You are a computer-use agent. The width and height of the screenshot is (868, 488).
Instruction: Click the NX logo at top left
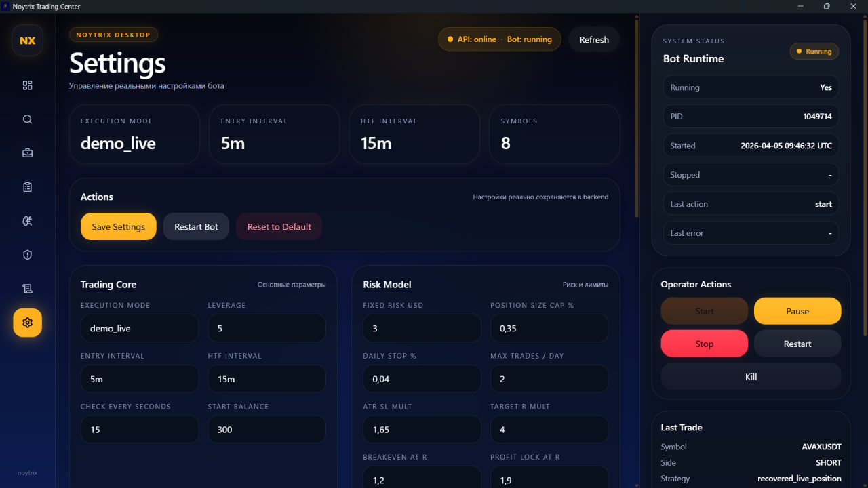[x=27, y=40]
